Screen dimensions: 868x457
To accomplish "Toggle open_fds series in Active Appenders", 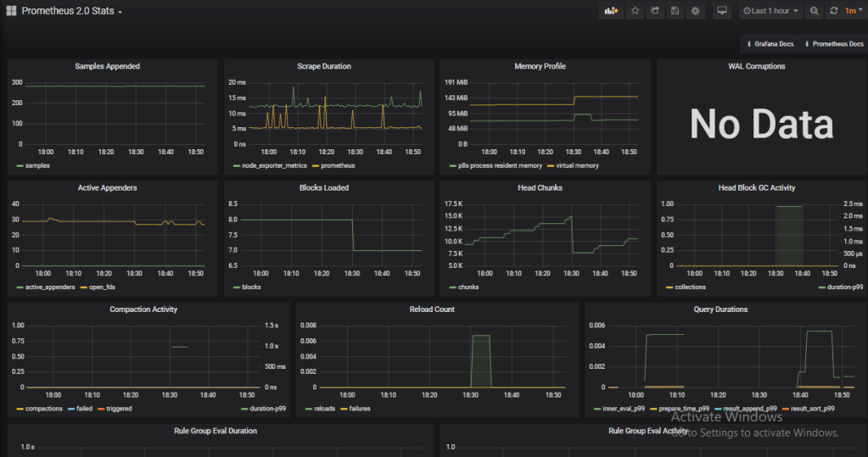I will point(100,287).
